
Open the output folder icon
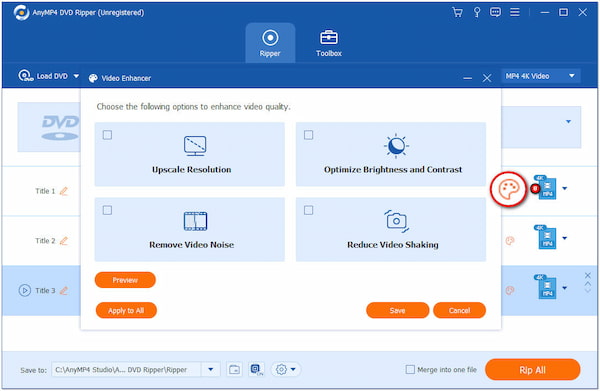234,370
